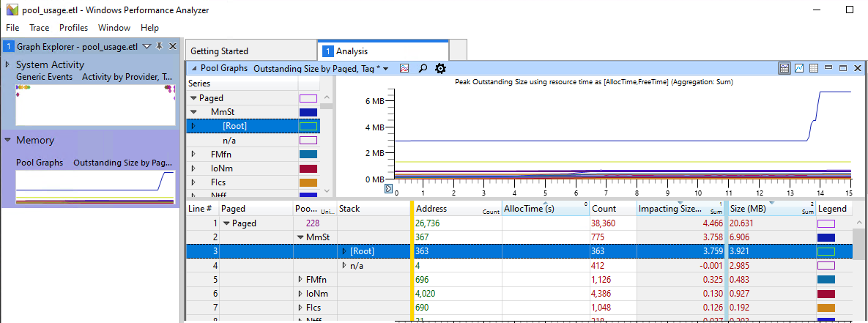868x323 pixels.
Task: Select the n/a item in Series list
Action: (x=230, y=140)
